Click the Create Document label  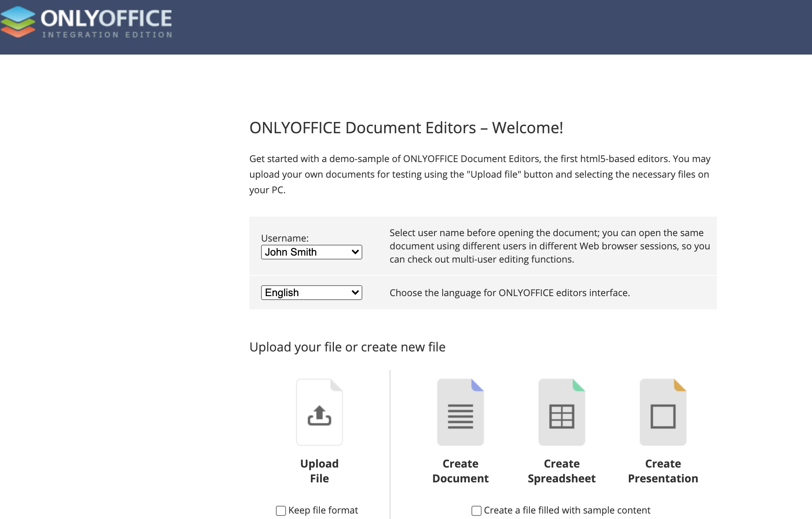pos(460,471)
